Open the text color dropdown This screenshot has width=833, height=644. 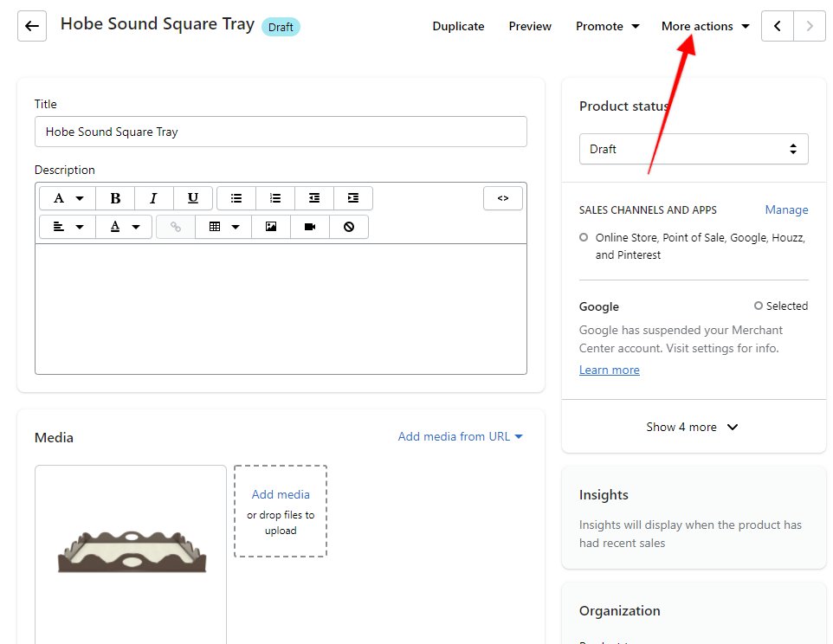(124, 227)
